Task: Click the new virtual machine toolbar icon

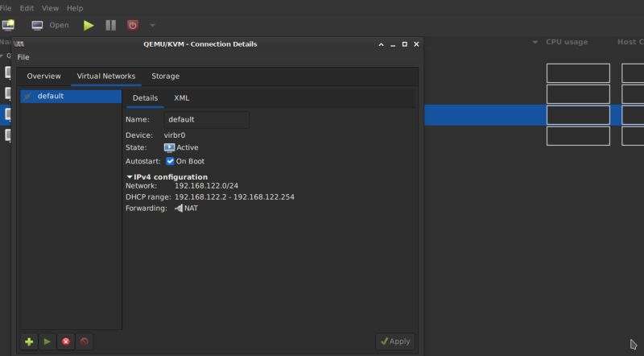Action: pos(8,25)
